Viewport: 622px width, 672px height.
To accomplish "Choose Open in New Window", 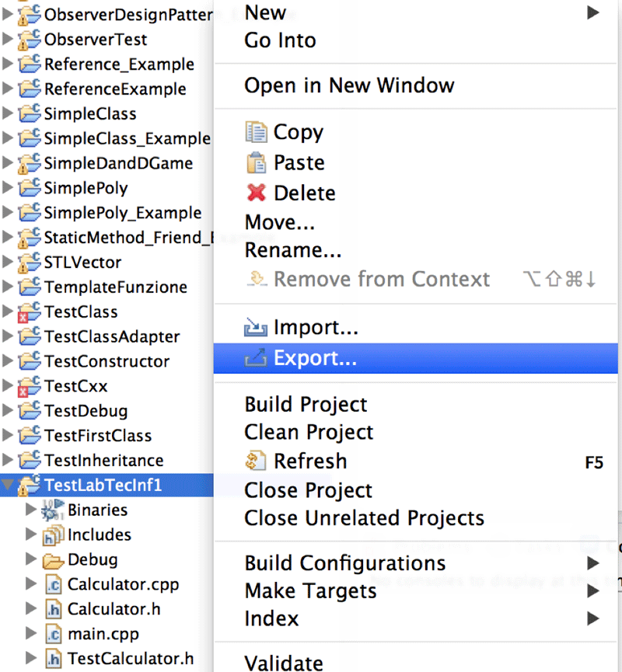I will (x=349, y=85).
